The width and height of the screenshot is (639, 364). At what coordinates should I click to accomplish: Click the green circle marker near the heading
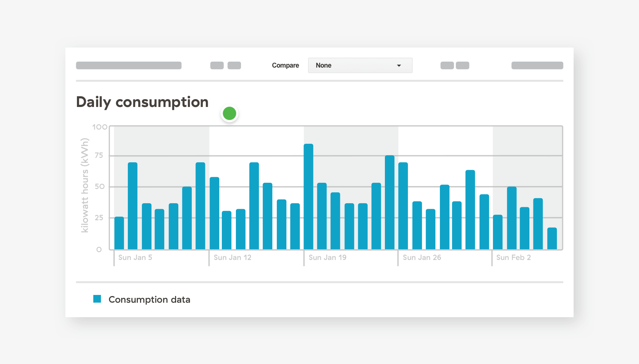(x=230, y=113)
